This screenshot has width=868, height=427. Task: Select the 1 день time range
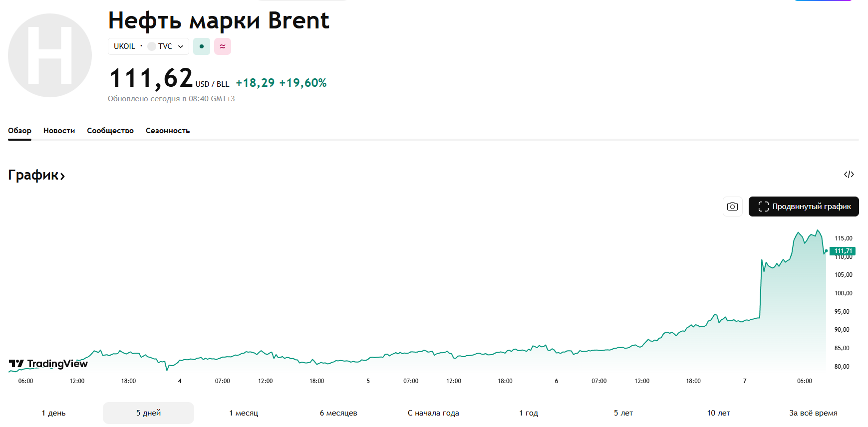(x=54, y=413)
